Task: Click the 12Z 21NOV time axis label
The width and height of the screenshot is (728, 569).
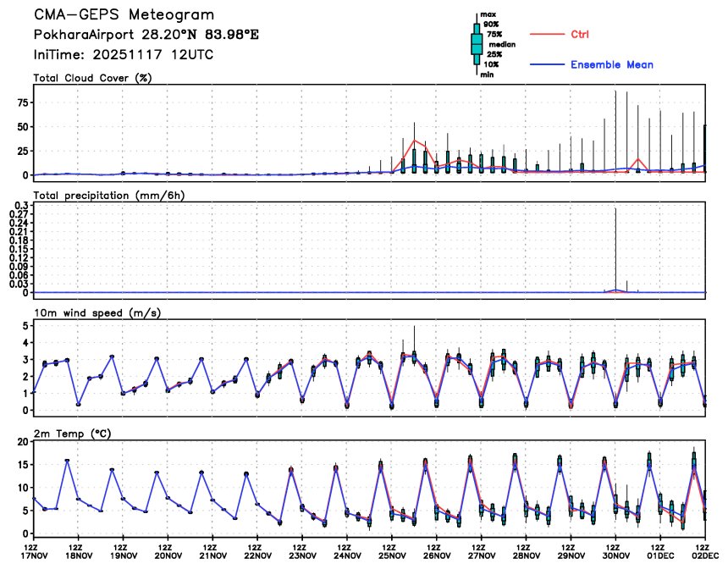Action: coord(213,552)
